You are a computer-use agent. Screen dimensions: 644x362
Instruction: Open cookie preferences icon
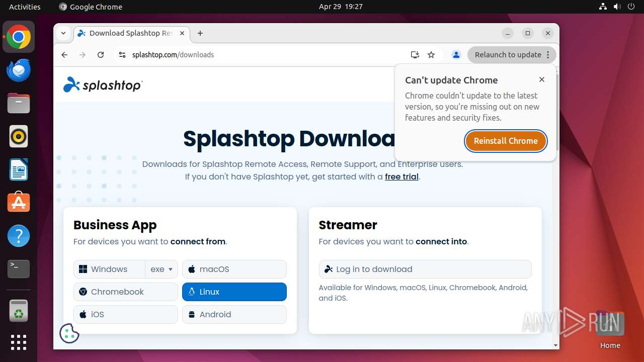[69, 333]
